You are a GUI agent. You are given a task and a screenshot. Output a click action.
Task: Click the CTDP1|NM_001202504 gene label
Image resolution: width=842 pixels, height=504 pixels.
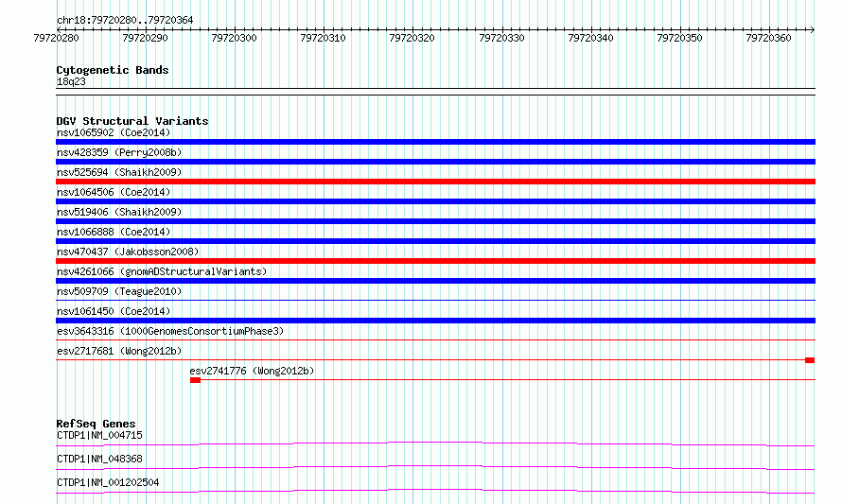(108, 482)
